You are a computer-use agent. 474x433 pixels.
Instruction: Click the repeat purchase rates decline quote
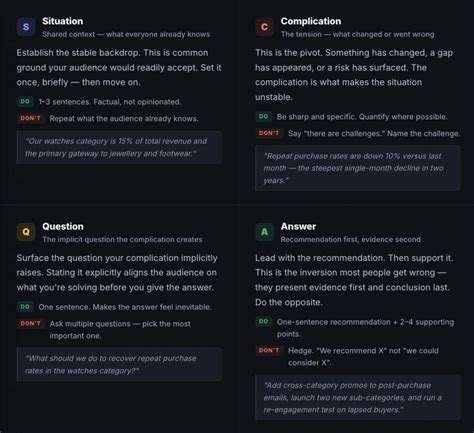358,168
